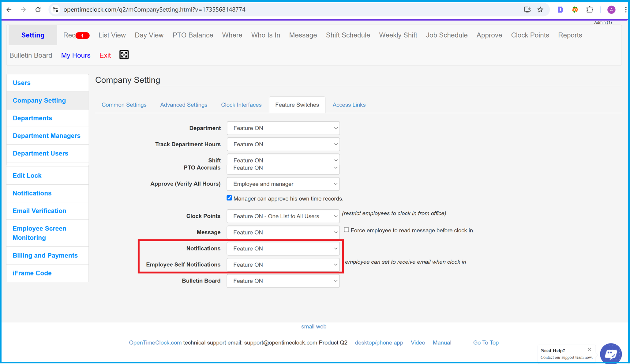The width and height of the screenshot is (630, 364).
Task: Switch to the Clock Interfaces tab
Action: pyautogui.click(x=241, y=105)
